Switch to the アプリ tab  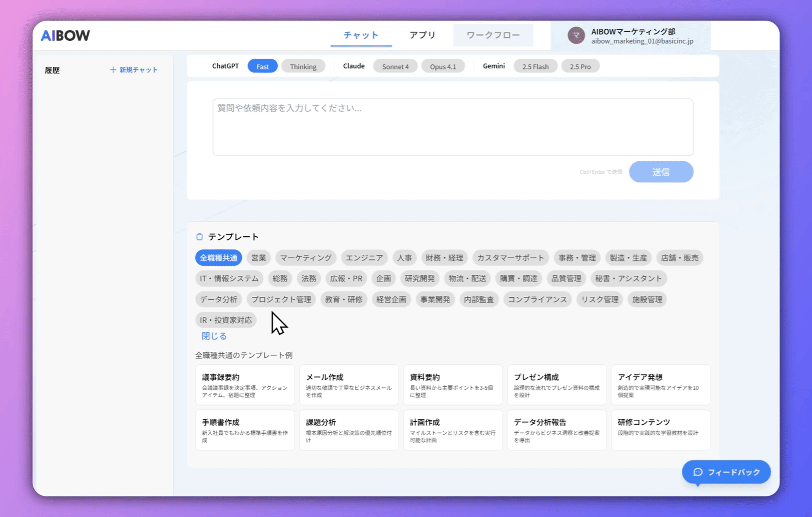[x=422, y=35]
